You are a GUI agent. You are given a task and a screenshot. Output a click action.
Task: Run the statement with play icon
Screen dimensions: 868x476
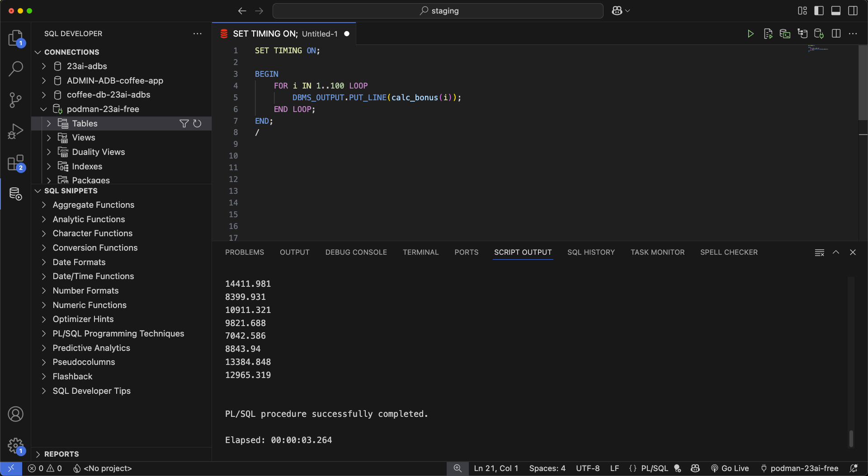(x=750, y=34)
